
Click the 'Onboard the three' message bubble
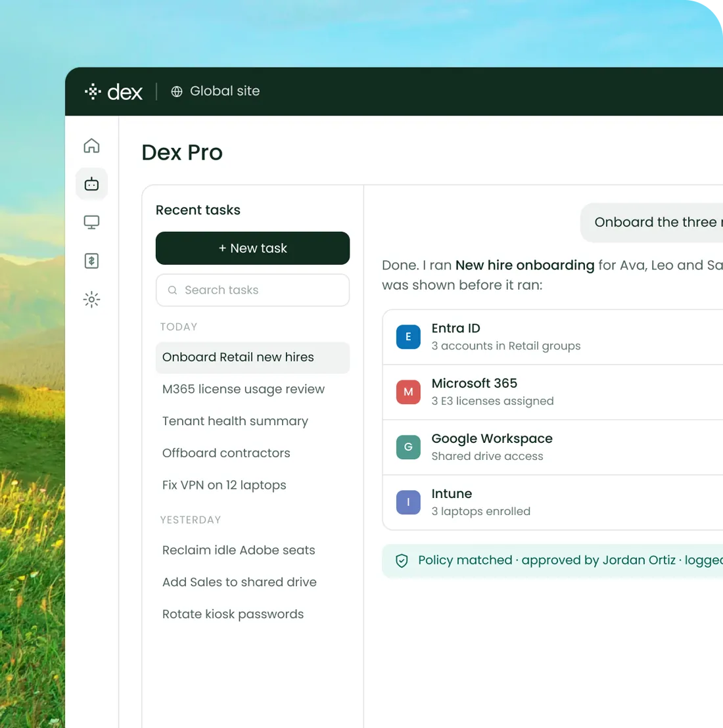click(x=652, y=222)
